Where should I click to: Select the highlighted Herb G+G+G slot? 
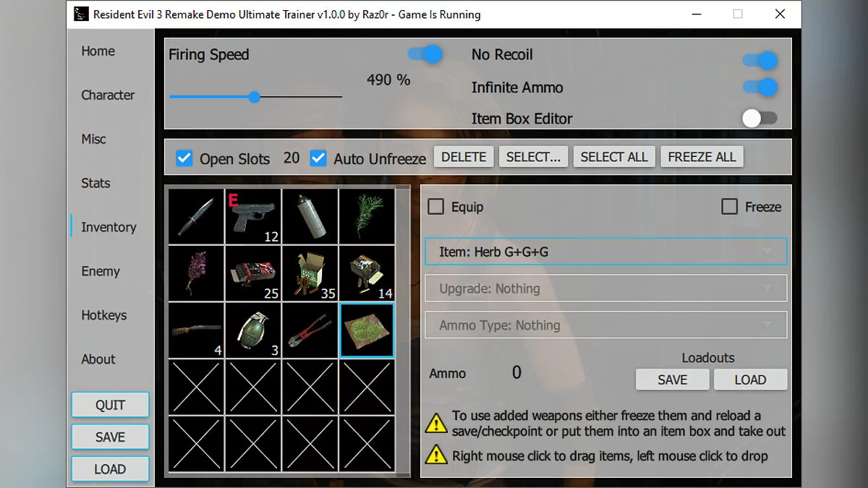[367, 330]
